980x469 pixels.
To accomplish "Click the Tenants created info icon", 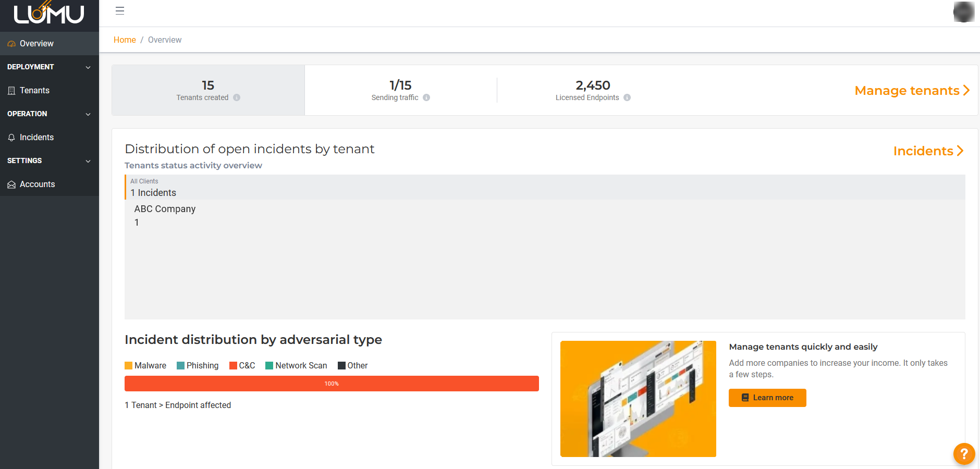I will [237, 97].
